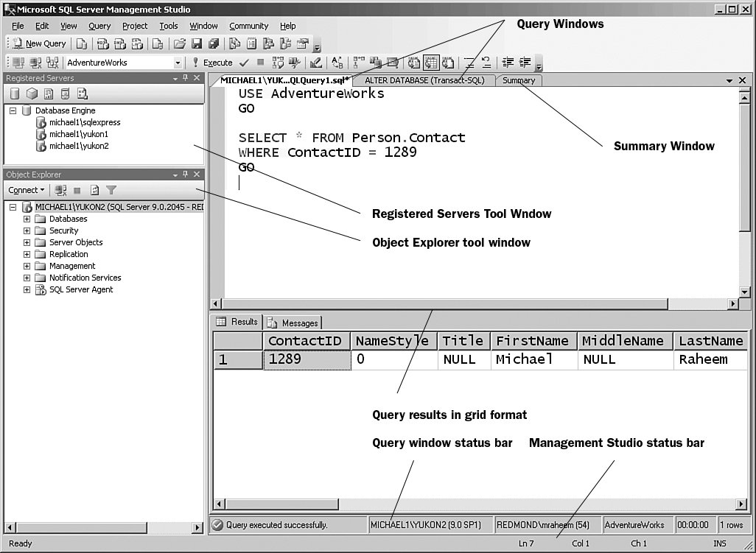Open a Database Engine Query
Viewport: 756px width, 553px height.
pyautogui.click(x=82, y=44)
